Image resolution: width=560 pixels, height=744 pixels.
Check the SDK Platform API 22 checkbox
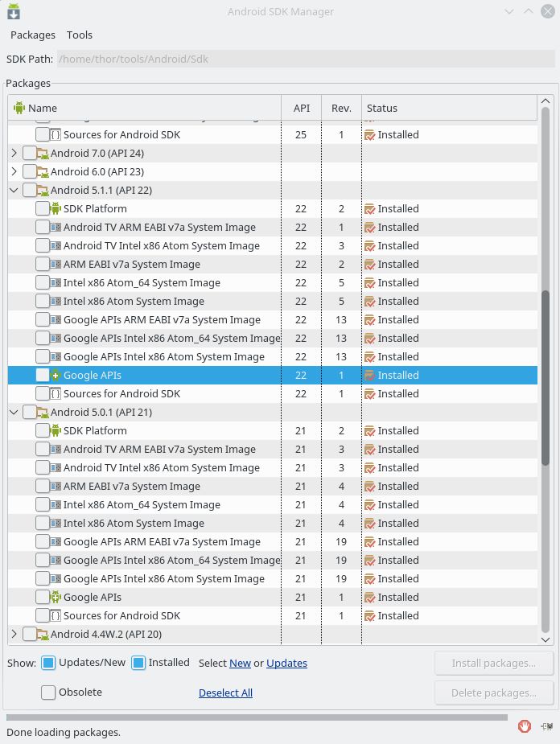tap(42, 208)
